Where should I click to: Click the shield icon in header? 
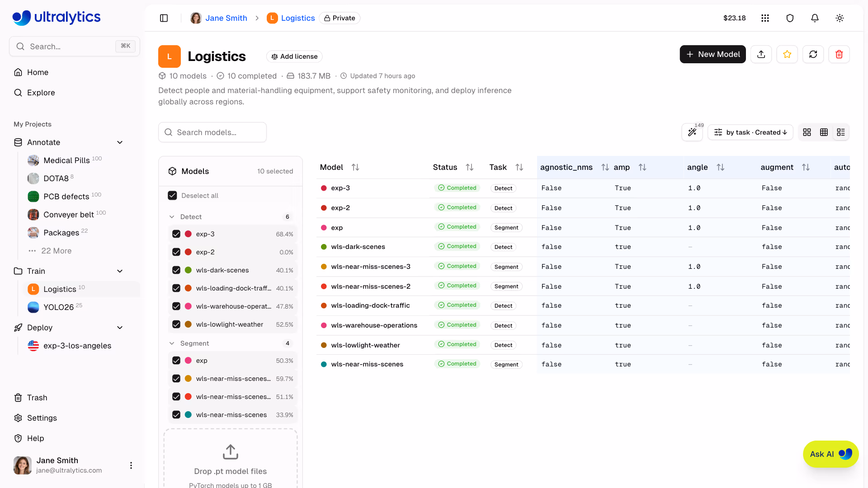click(790, 18)
